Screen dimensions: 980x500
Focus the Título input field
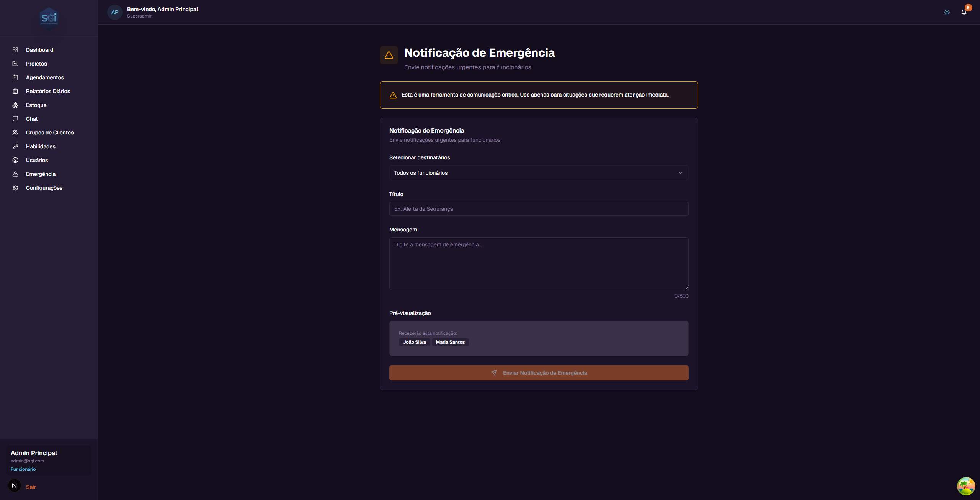tap(538, 209)
